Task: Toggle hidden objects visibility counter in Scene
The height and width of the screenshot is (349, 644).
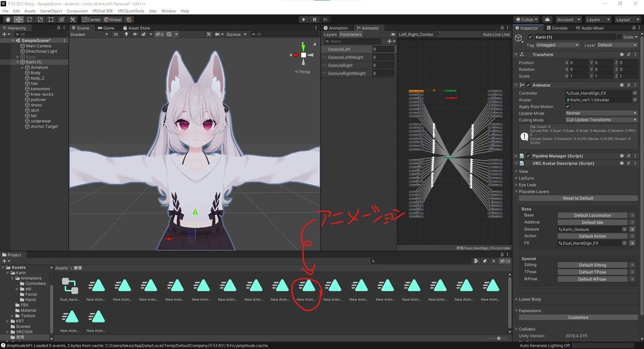Action: click(159, 34)
